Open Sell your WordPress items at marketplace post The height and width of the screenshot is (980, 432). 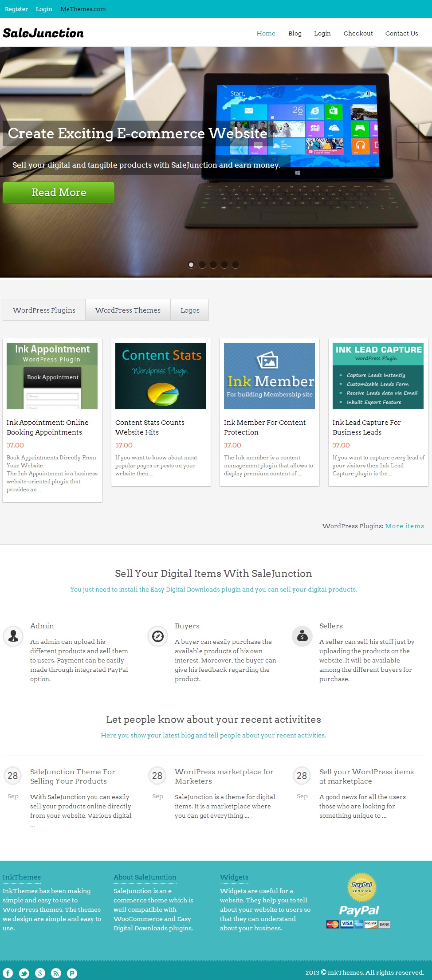click(x=366, y=776)
